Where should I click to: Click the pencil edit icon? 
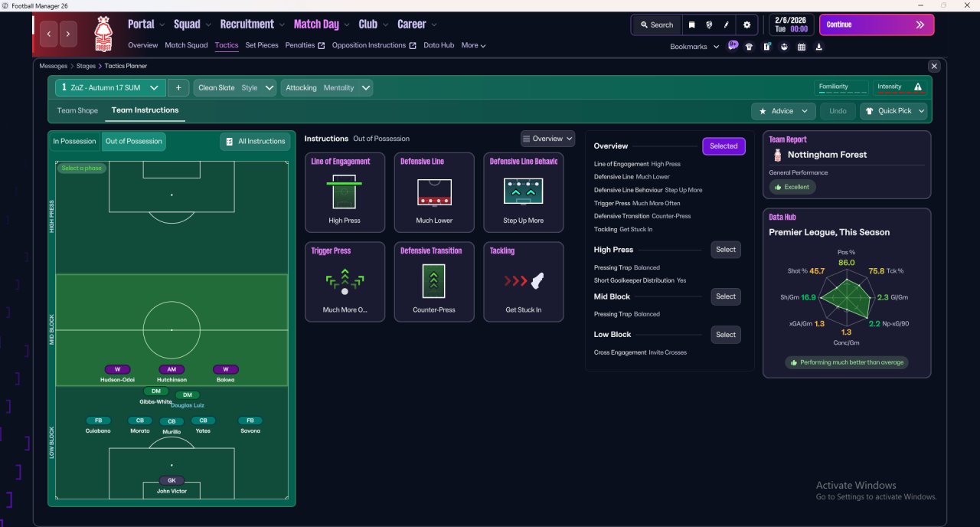click(727, 25)
